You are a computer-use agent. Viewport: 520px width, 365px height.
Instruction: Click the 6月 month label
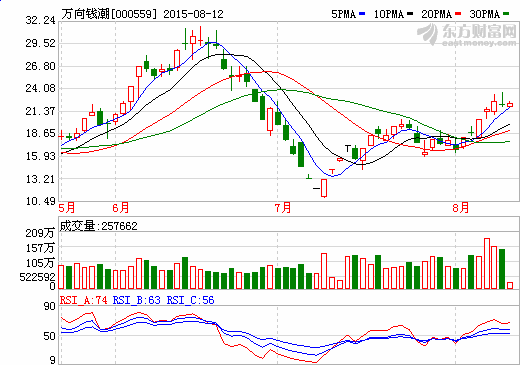click(121, 208)
